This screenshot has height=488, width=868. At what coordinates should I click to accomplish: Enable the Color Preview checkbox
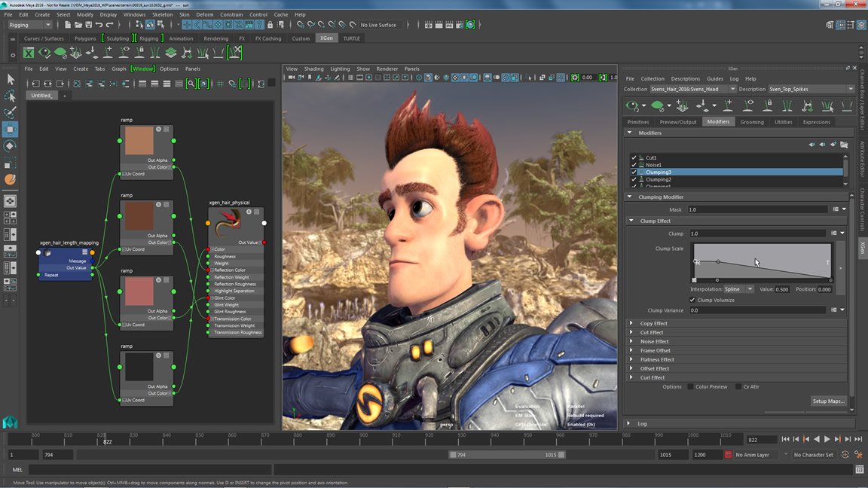pyautogui.click(x=690, y=387)
